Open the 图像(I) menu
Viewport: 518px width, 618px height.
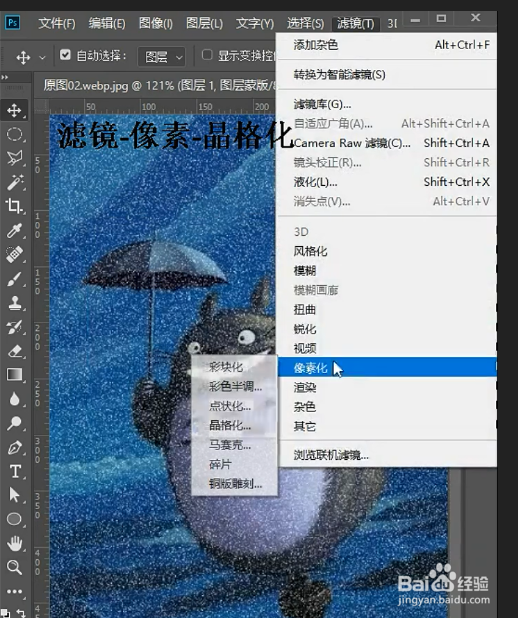156,23
